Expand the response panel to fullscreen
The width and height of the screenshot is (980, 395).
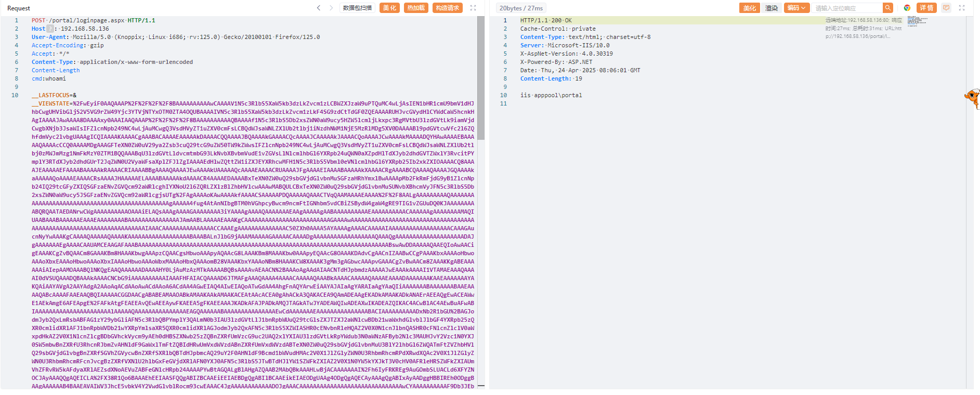[x=962, y=8]
